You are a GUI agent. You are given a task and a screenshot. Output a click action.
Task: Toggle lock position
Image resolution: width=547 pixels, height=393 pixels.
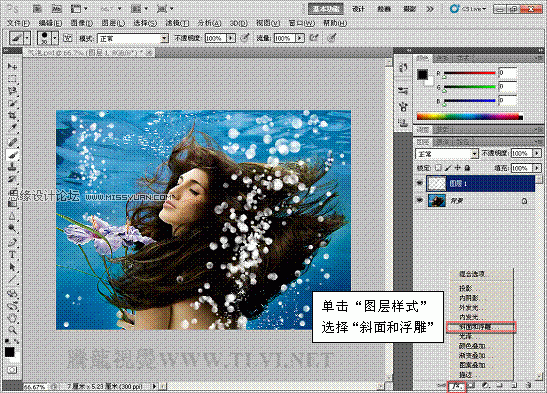point(458,168)
